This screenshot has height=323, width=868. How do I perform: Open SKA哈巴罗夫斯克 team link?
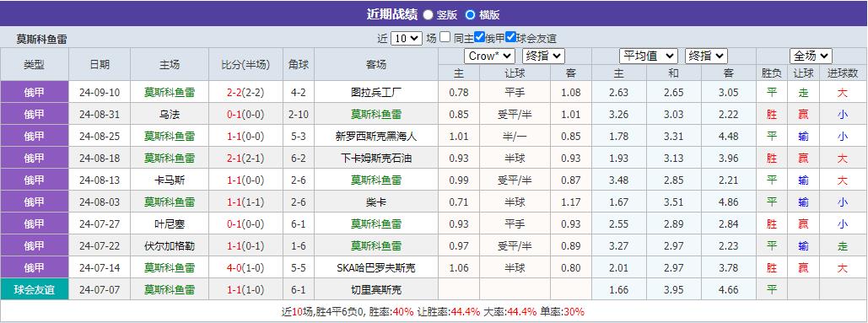[376, 267]
